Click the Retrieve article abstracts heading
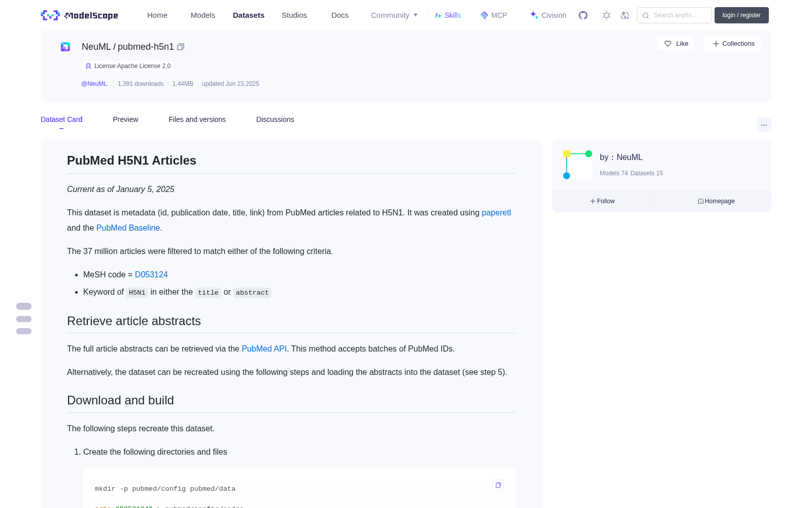The width and height of the screenshot is (812, 508). click(x=134, y=321)
